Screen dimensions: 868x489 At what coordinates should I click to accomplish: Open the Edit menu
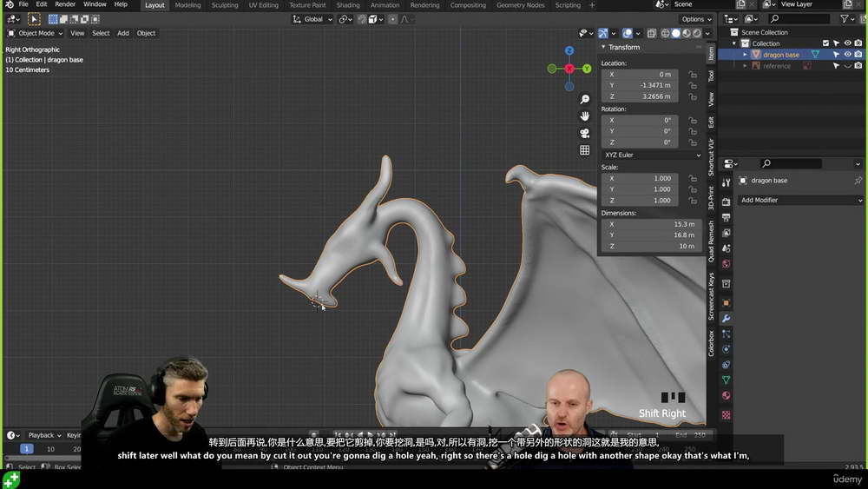42,4
